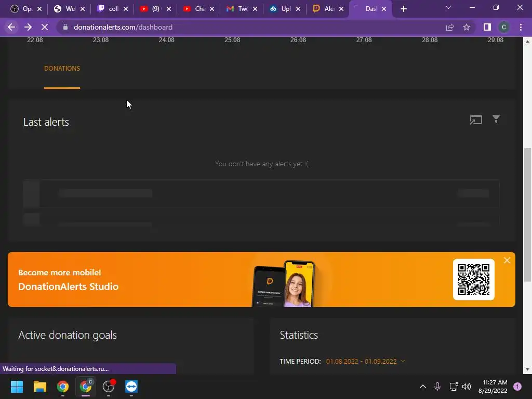Select the DONATIONS tab

pyautogui.click(x=62, y=68)
